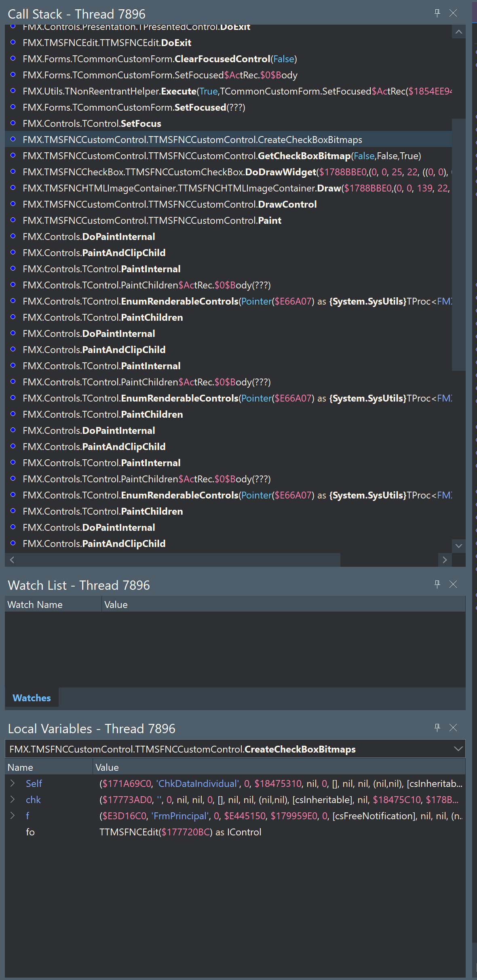Open the stack frame dropdown in Local Variables

click(x=458, y=749)
